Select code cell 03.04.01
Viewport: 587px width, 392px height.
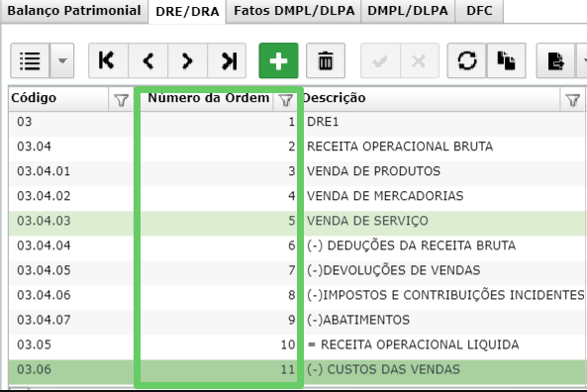click(x=71, y=171)
